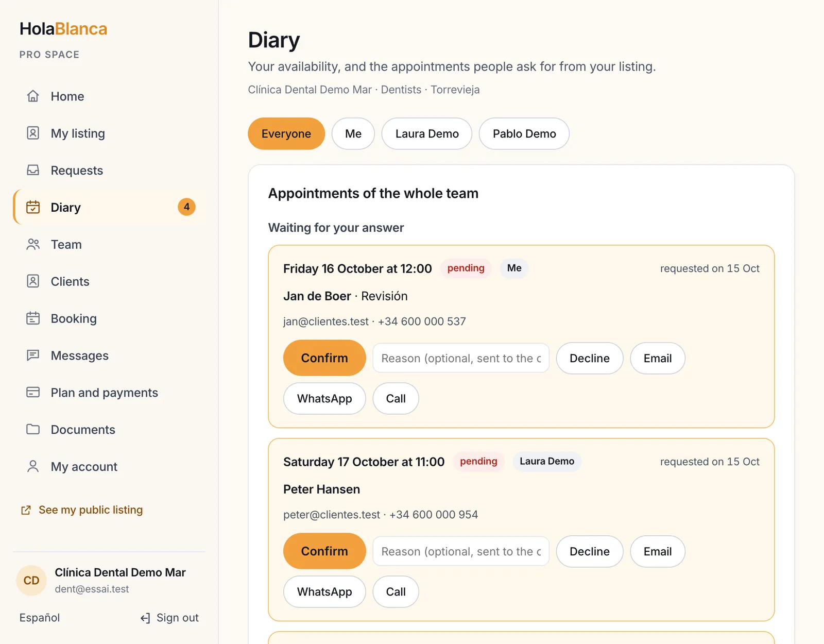Click the Sign out link
824x644 pixels.
tap(169, 618)
